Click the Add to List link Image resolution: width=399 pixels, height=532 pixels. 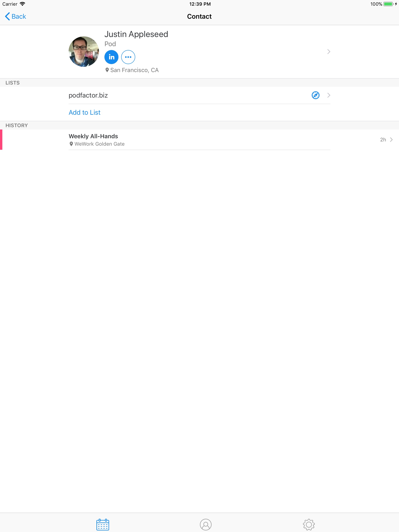(85, 112)
